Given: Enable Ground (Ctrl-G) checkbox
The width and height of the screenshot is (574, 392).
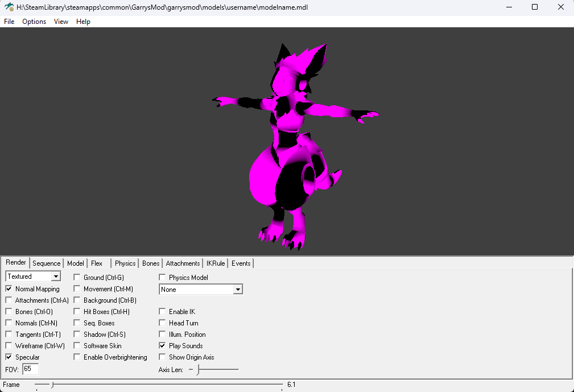Looking at the screenshot, I should pos(77,278).
